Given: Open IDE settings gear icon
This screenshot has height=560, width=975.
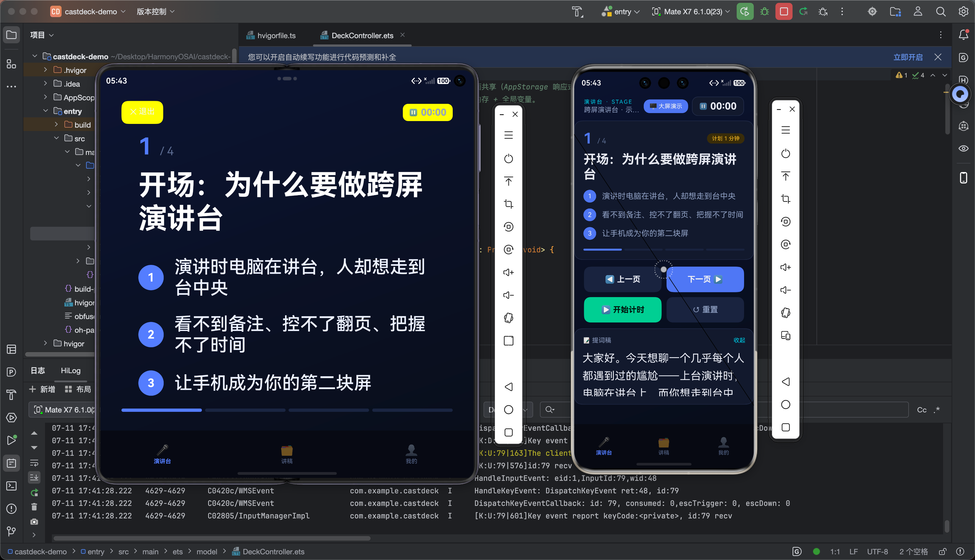Looking at the screenshot, I should 963,12.
